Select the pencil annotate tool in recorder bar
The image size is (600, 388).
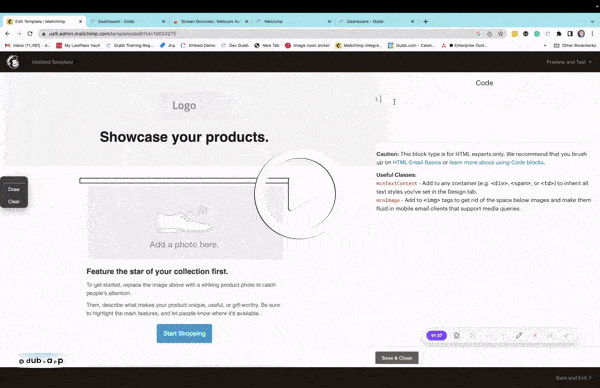[x=519, y=336]
